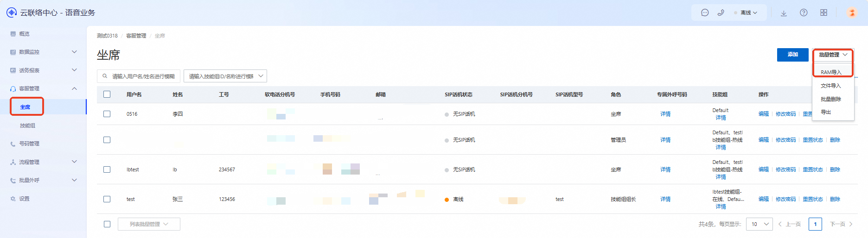Click the blue 添加 button
Viewport: 868px width, 238px height.
793,55
